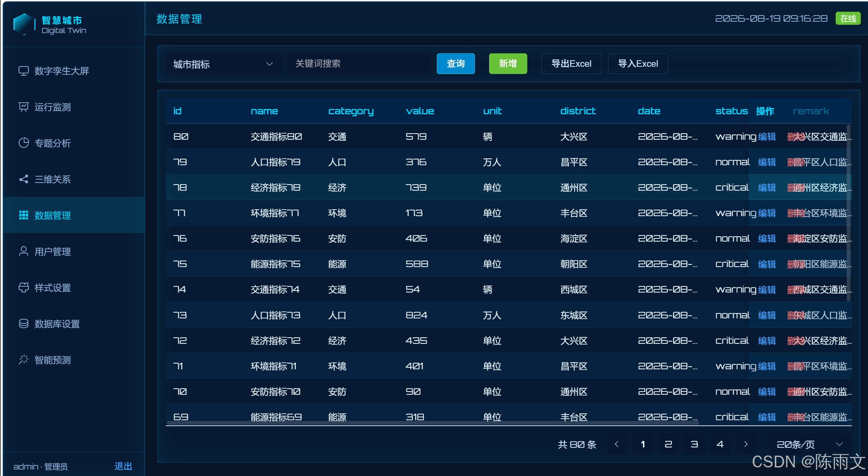
Task: Click the grid icon beside 数据管理
Action: click(x=23, y=215)
